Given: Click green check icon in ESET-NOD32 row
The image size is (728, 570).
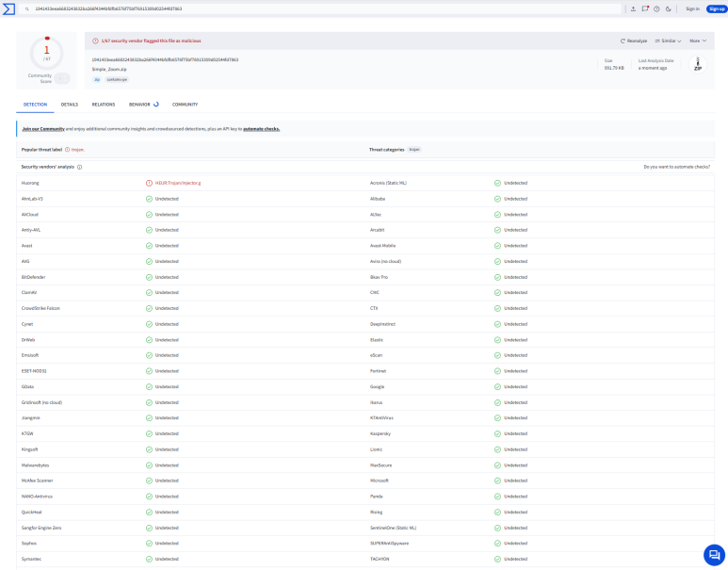Looking at the screenshot, I should [149, 370].
